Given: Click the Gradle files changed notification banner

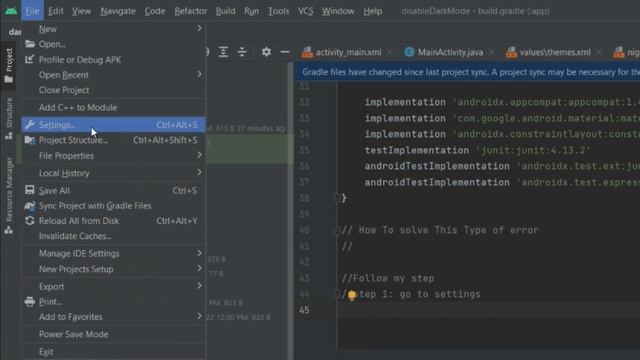Looking at the screenshot, I should [468, 72].
